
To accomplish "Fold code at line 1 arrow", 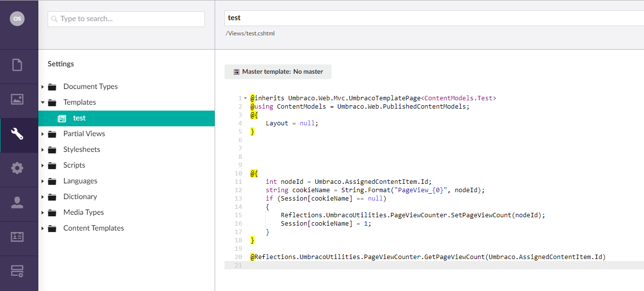I will coord(245,98).
